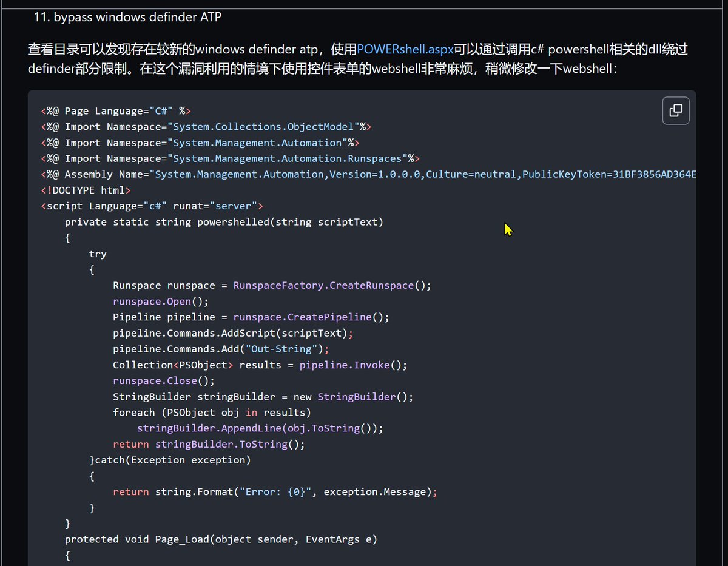This screenshot has height=566, width=728.
Task: Click the 'System.Management.Automation"%>' import line
Action: [x=200, y=143]
